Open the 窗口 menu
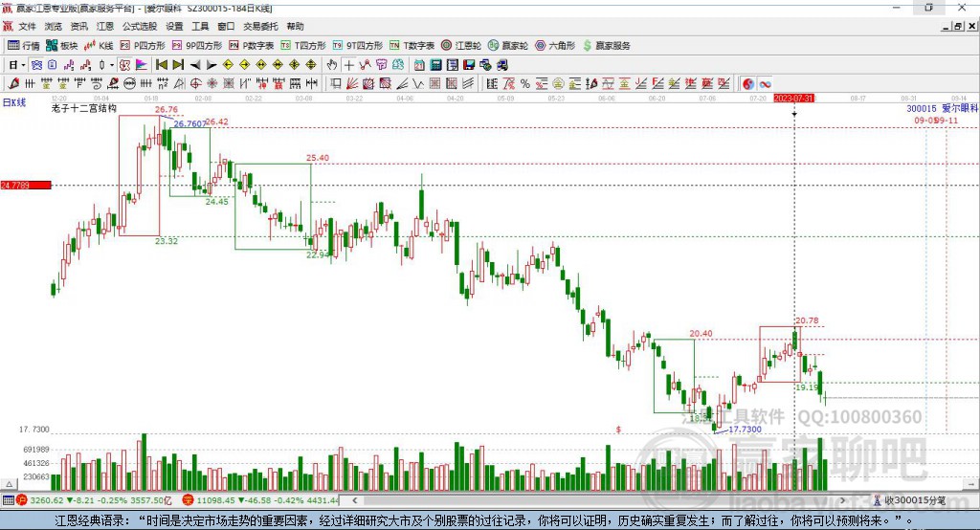Viewport: 980px width, 530px height. pyautogui.click(x=226, y=26)
